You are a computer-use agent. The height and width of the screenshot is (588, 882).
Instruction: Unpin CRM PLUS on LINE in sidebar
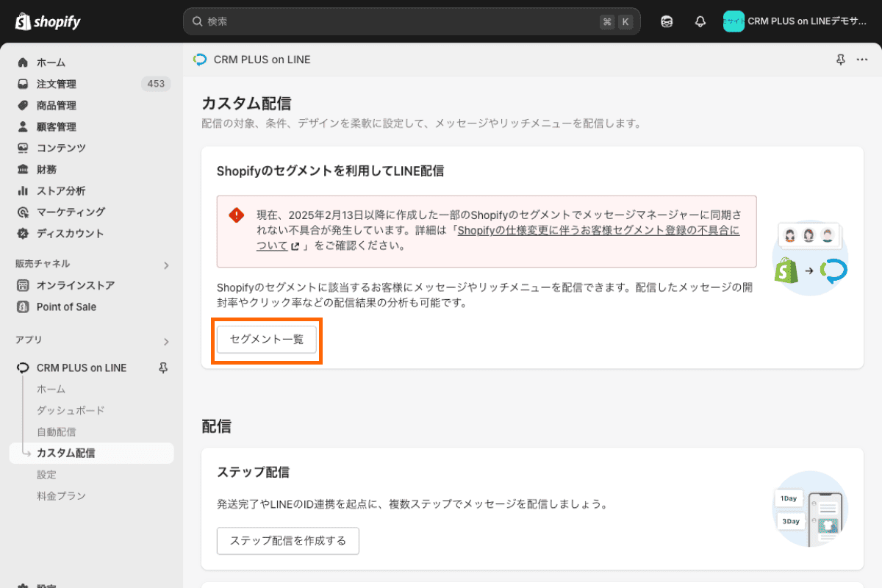(163, 367)
